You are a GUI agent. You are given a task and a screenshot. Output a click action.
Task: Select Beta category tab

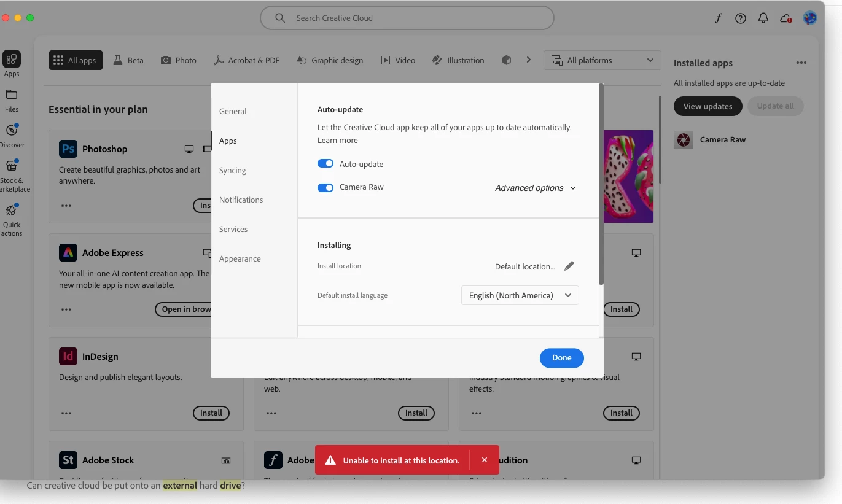[128, 60]
